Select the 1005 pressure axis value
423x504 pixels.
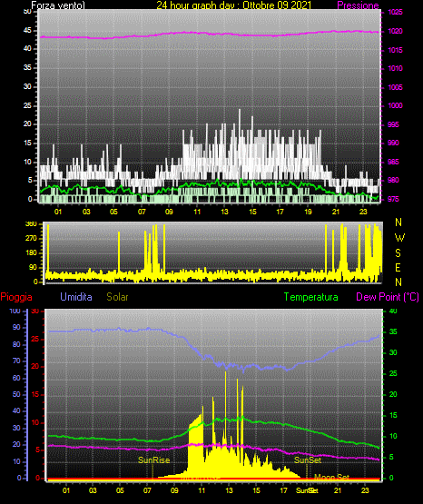(395, 87)
